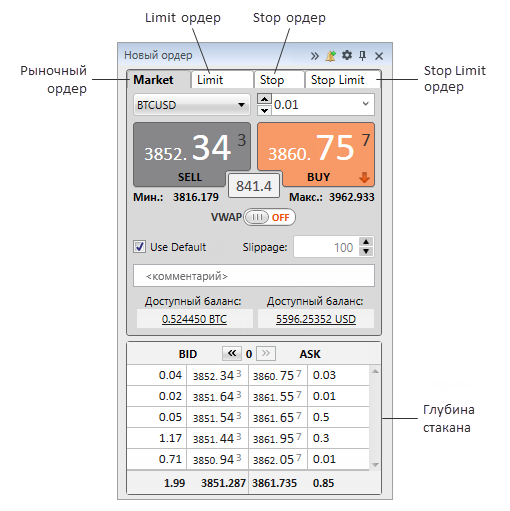Click the orange BUY price button
The width and height of the screenshot is (510, 511).
coord(316,154)
